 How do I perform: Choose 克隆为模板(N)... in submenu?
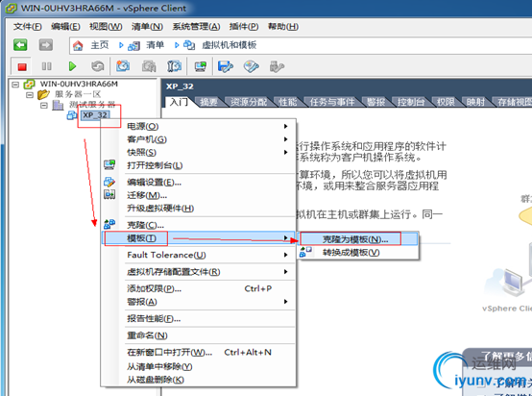click(x=358, y=239)
